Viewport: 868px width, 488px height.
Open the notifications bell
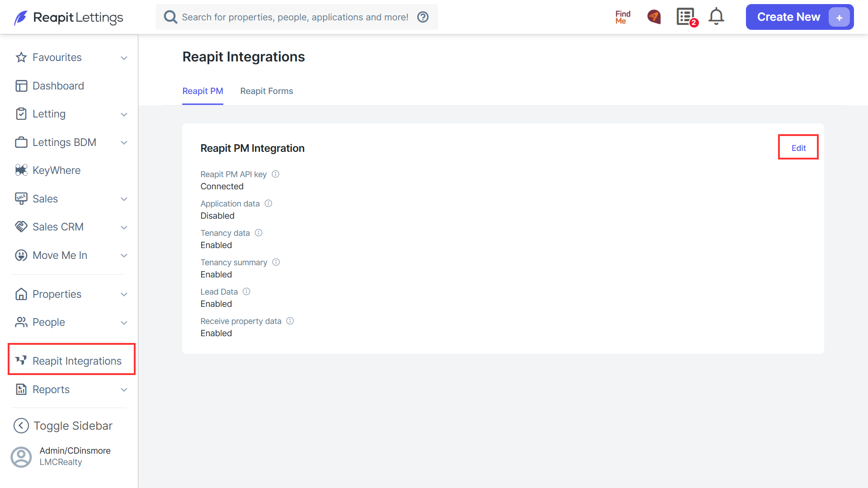[716, 17]
